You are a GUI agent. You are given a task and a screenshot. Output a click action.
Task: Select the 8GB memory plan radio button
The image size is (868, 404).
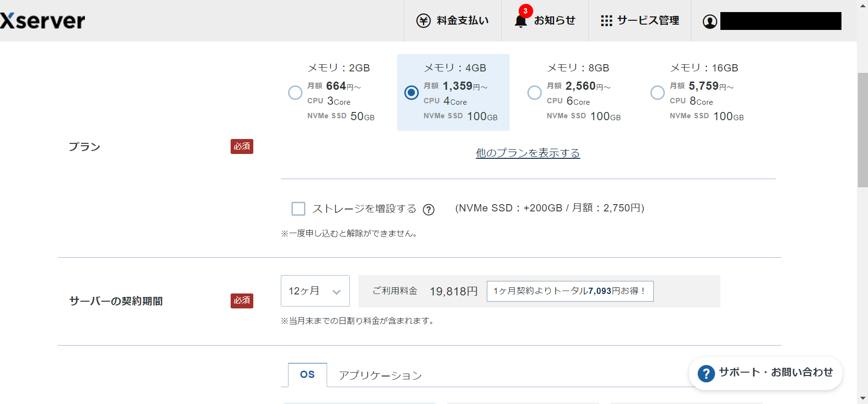[x=535, y=92]
